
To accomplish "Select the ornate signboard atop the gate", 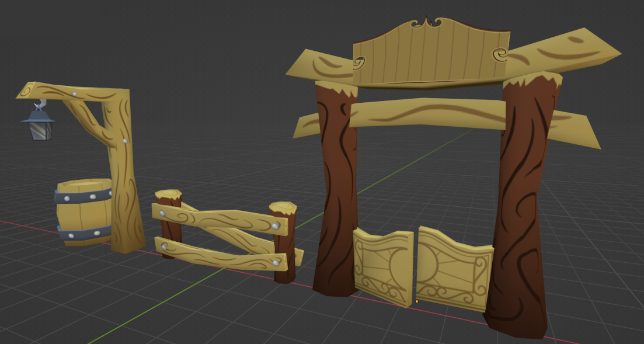I will click(x=430, y=53).
